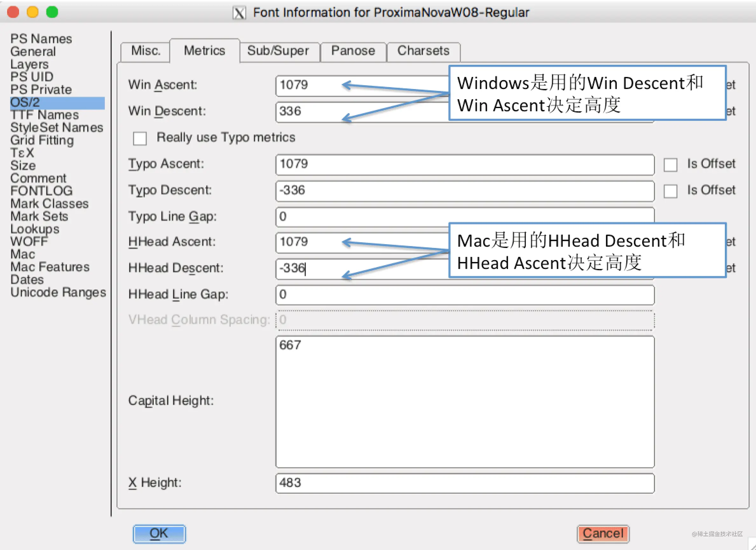Screen dimensions: 756x550
Task: Select StyleSet Names in the sidebar
Action: pos(57,127)
